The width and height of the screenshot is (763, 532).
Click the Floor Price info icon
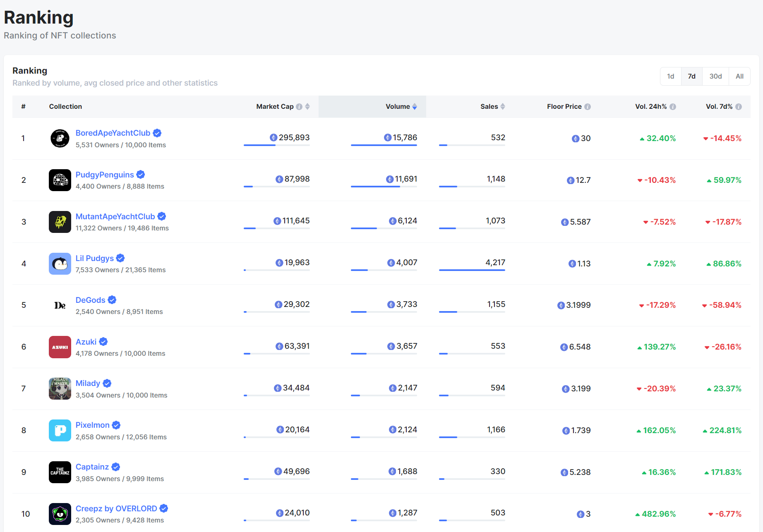click(588, 107)
